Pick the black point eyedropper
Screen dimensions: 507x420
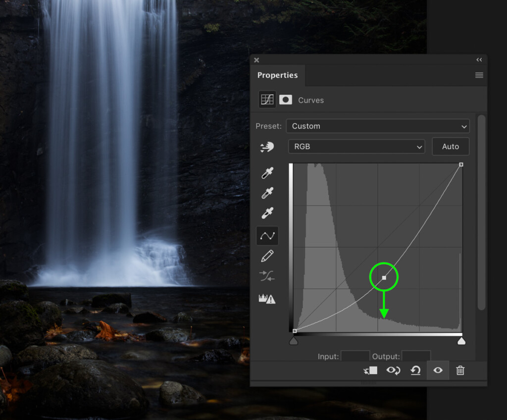(x=267, y=173)
